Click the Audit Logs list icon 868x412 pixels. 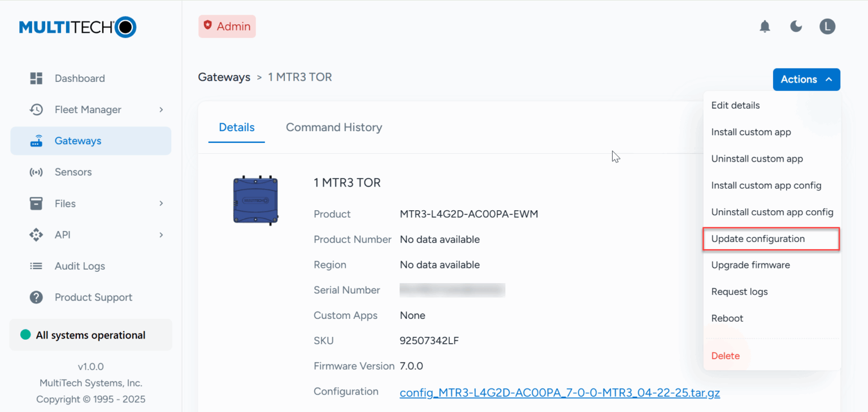36,266
